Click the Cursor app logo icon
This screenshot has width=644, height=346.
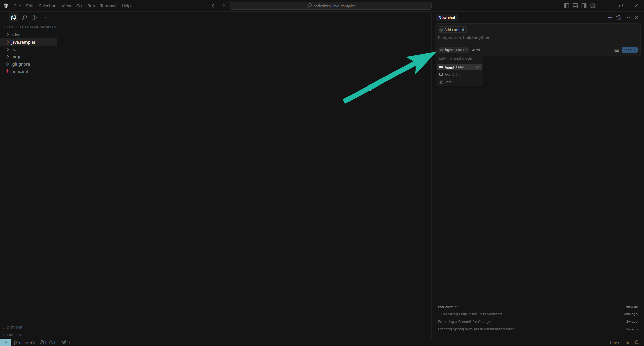(6, 6)
